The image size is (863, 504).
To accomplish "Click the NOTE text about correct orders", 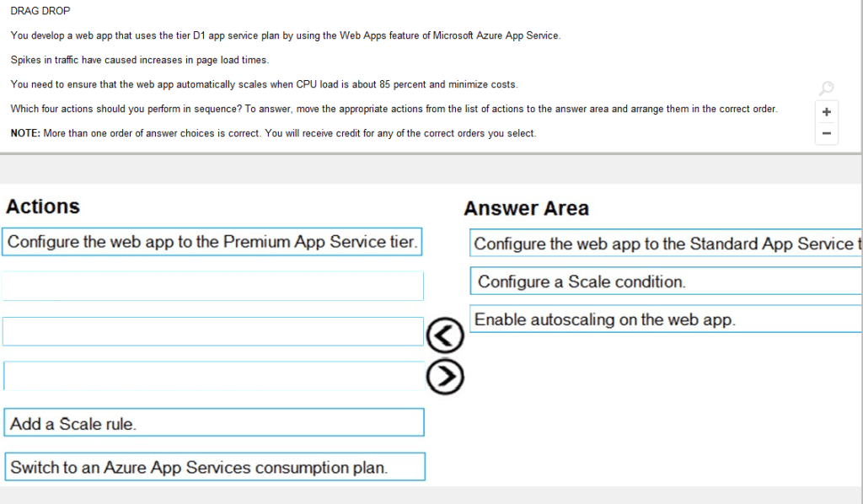I will 273,133.
